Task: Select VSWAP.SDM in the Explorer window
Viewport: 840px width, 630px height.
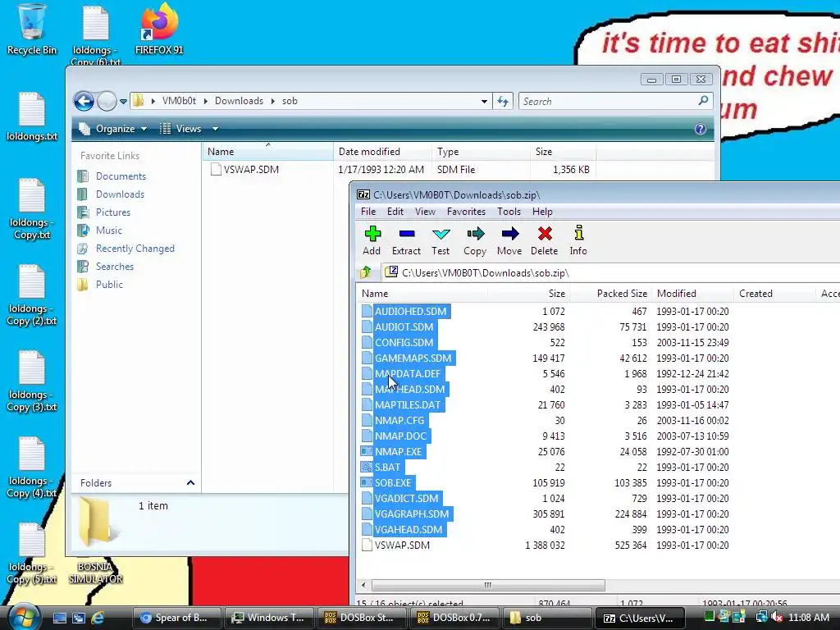Action: 251,169
